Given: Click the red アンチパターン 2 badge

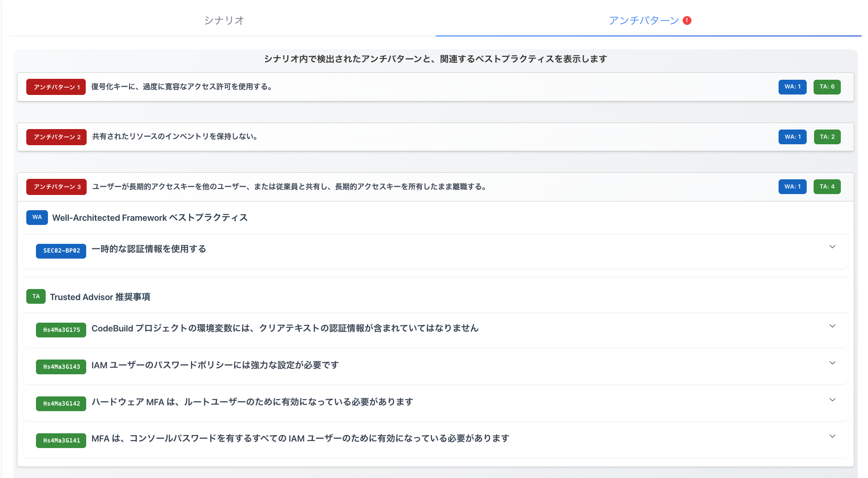Looking at the screenshot, I should coord(56,136).
